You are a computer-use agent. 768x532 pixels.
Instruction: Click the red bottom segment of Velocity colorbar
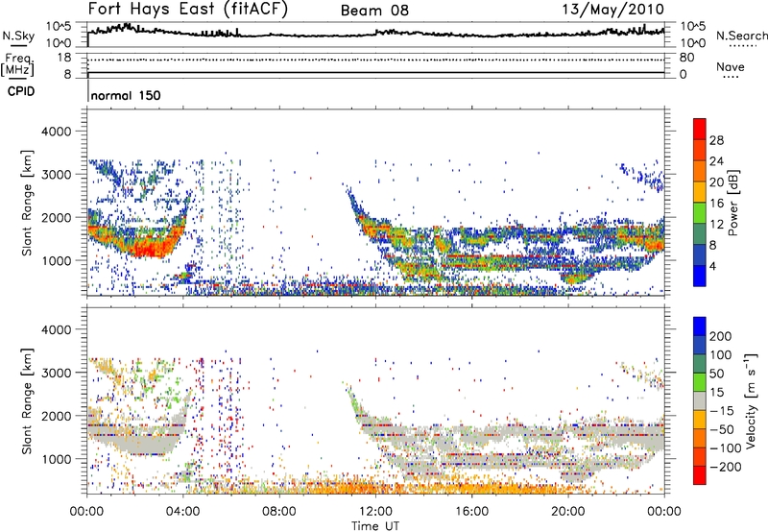click(700, 474)
